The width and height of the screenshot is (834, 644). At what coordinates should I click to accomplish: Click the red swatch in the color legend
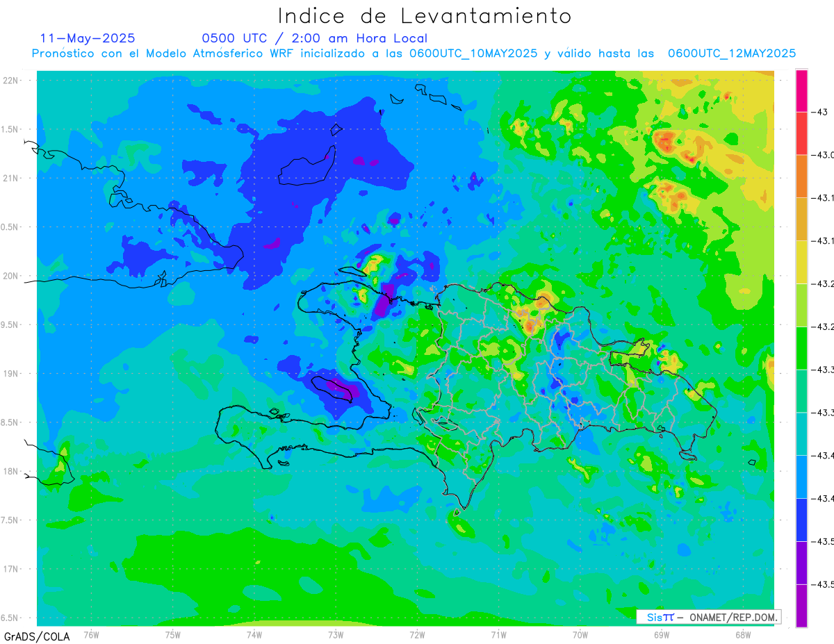click(801, 133)
